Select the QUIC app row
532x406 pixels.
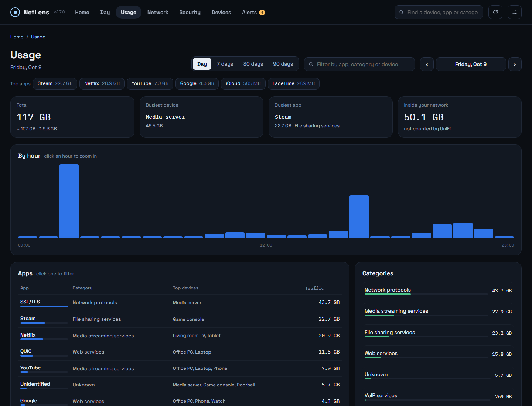pos(180,352)
